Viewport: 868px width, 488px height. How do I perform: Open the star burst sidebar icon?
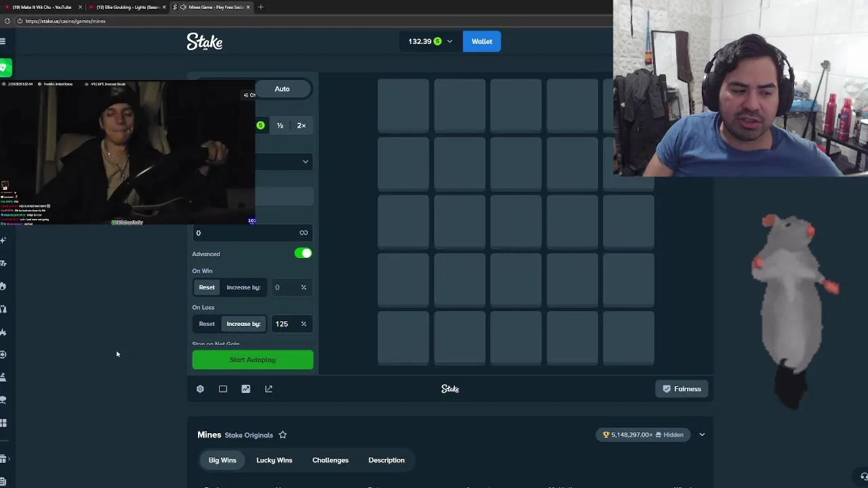[x=3, y=331]
